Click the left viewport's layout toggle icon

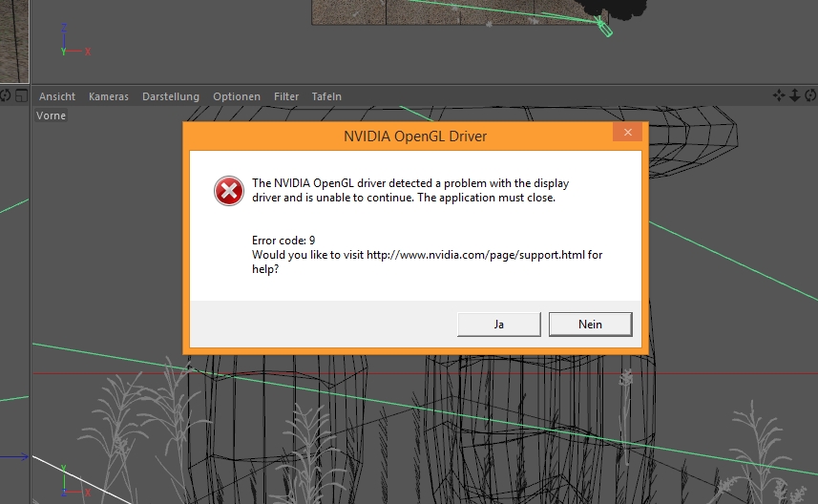(x=21, y=96)
